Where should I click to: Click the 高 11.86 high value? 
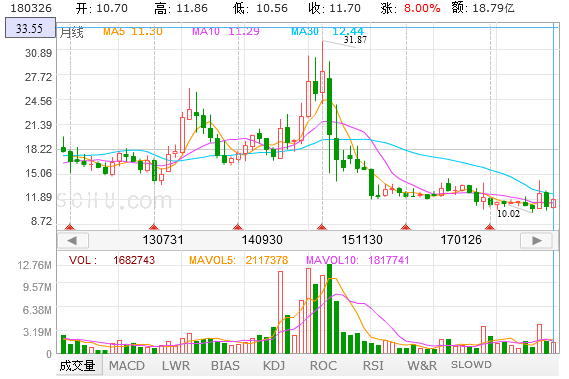point(181,8)
